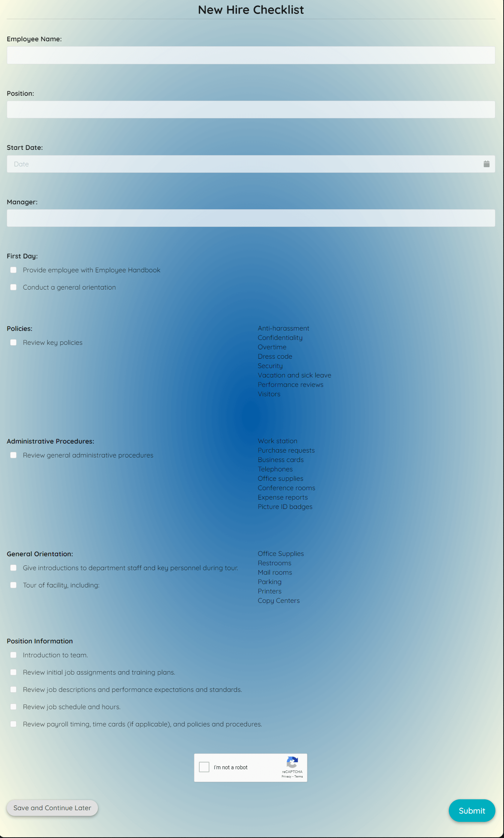Enable 'Review key policies' checkbox

(x=14, y=343)
